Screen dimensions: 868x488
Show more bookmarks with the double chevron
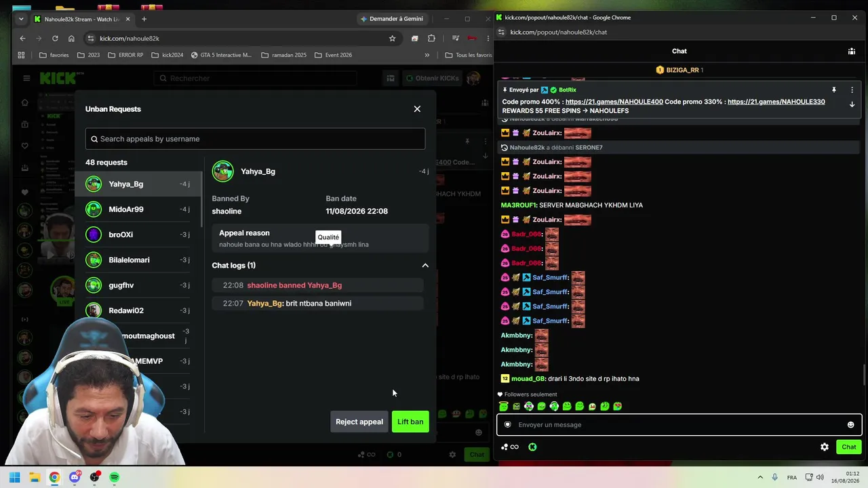click(427, 55)
